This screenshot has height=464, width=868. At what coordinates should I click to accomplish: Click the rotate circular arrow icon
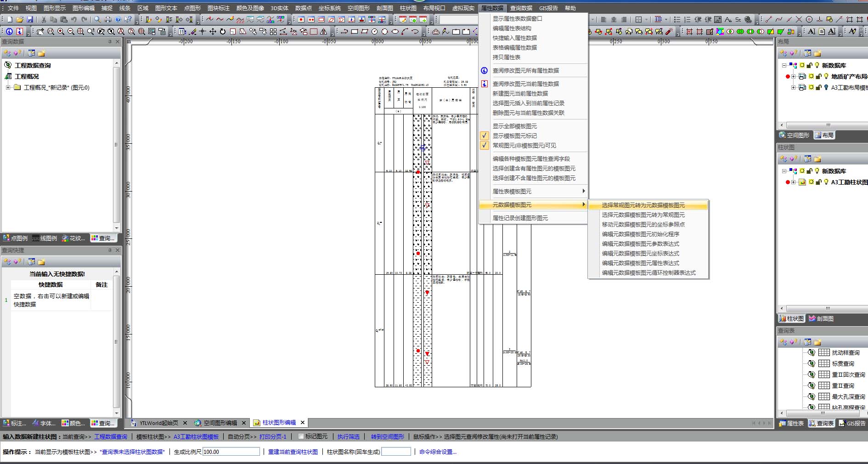(223, 31)
